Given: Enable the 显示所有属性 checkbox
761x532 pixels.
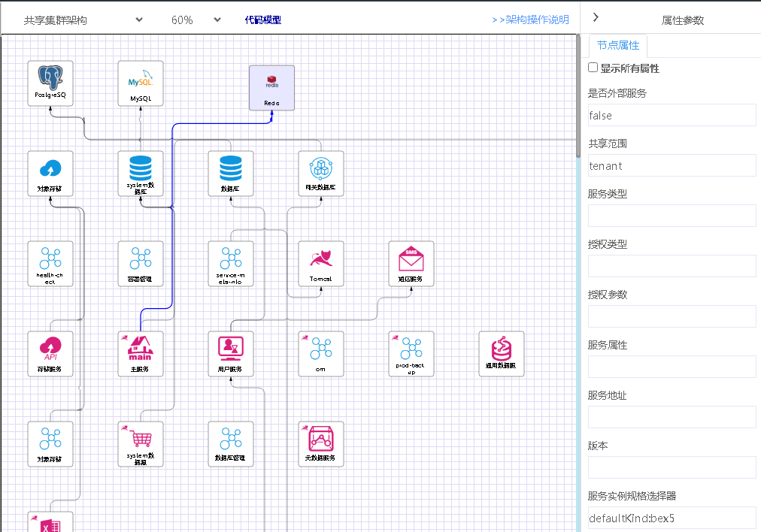Looking at the screenshot, I should pos(593,68).
